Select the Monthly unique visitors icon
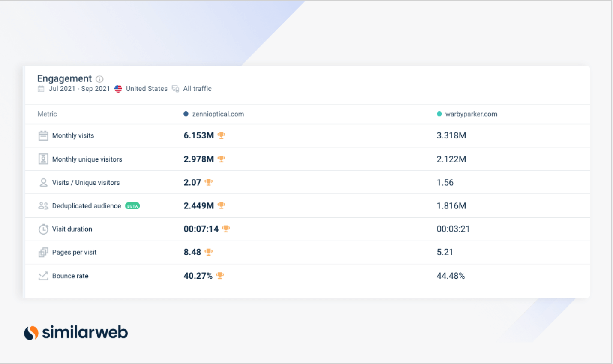The height and width of the screenshot is (364, 613). coord(43,159)
